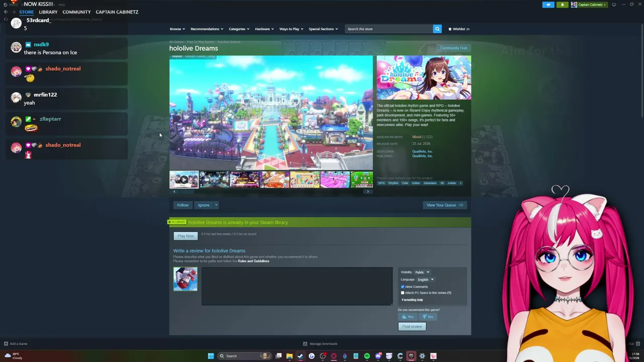Image resolution: width=644 pixels, height=362 pixels.
Task: Open the Manage Downloads icon
Action: click(305, 344)
